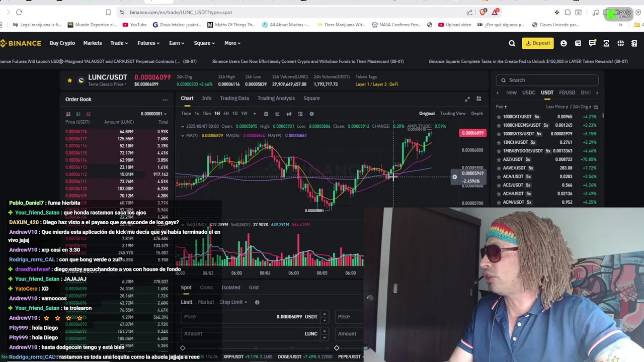Open the technical indicators icon
644x362 pixels.
coord(277,114)
